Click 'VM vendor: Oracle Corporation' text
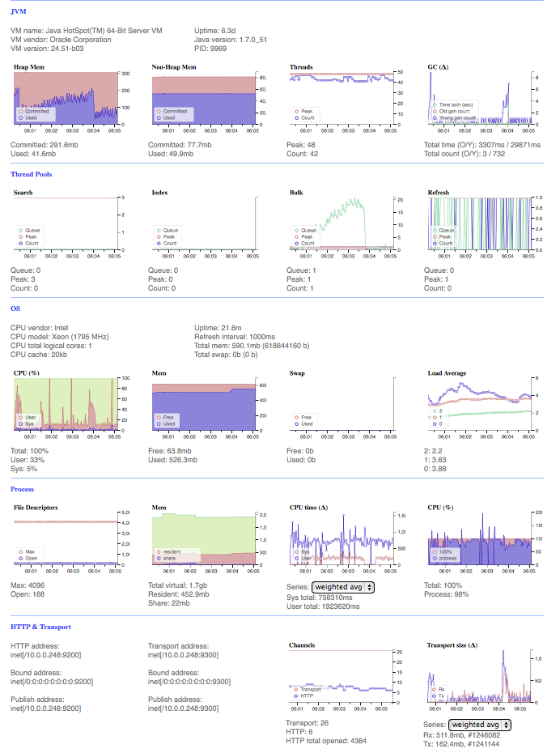Viewport: 560px width, 753px height. [x=61, y=40]
